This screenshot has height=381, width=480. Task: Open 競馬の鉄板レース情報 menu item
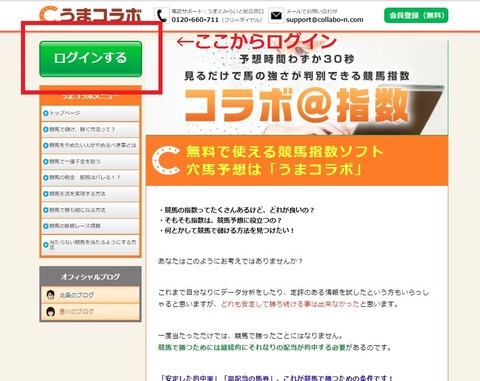[x=90, y=226]
